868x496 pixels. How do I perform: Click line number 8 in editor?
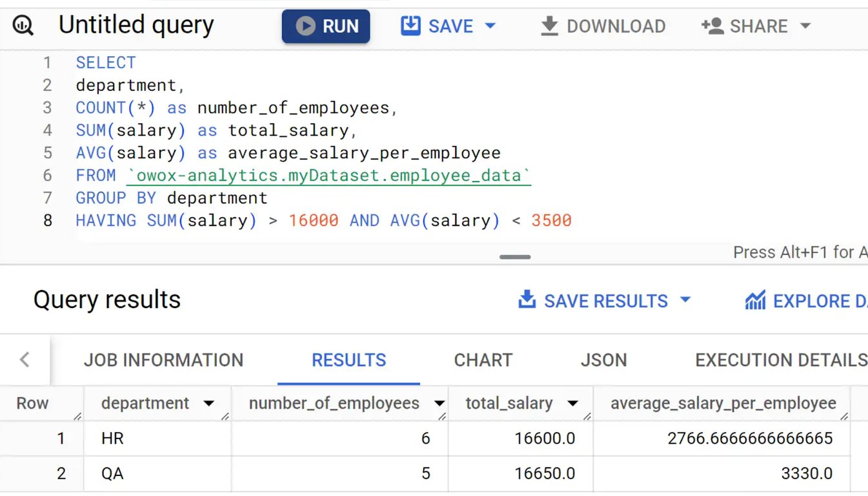coord(47,220)
